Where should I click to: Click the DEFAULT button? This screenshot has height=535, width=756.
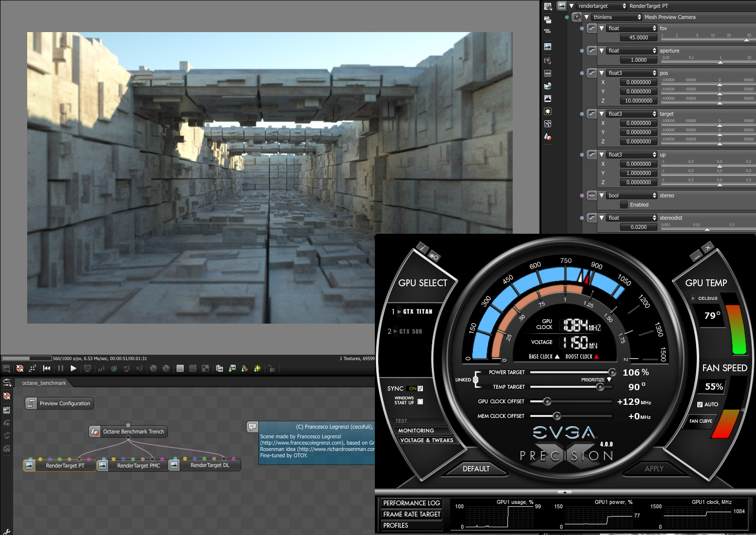click(x=476, y=468)
